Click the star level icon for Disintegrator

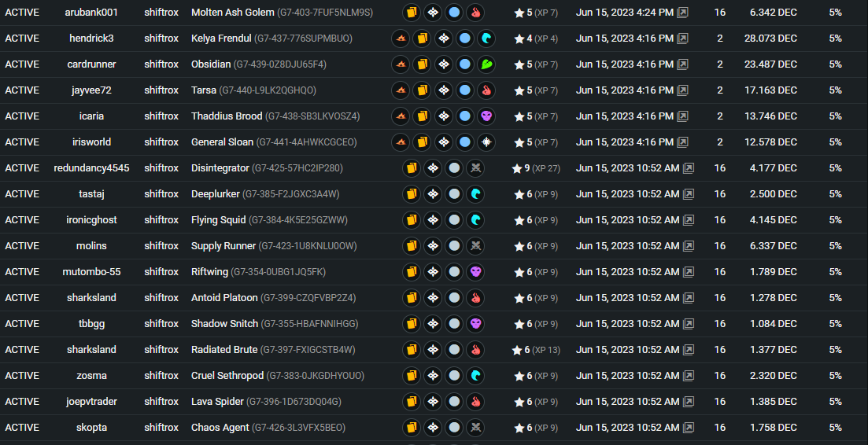tap(517, 168)
